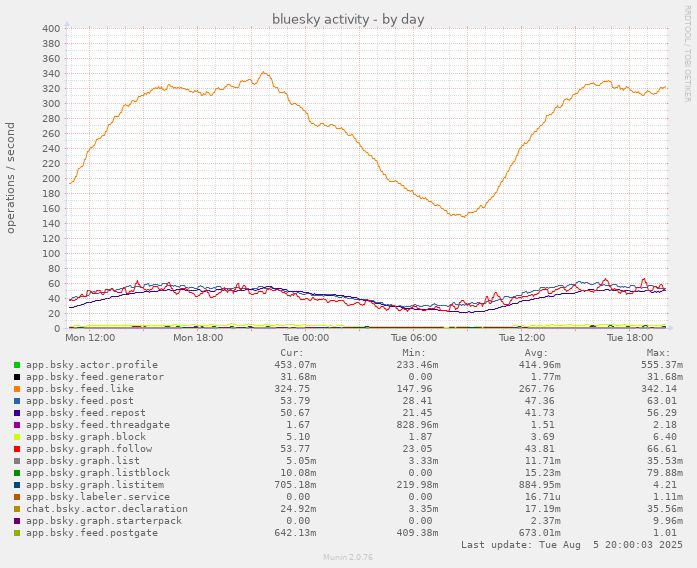This screenshot has height=568, width=697.
Task: Click the 'Avg:' column header
Action: [536, 353]
